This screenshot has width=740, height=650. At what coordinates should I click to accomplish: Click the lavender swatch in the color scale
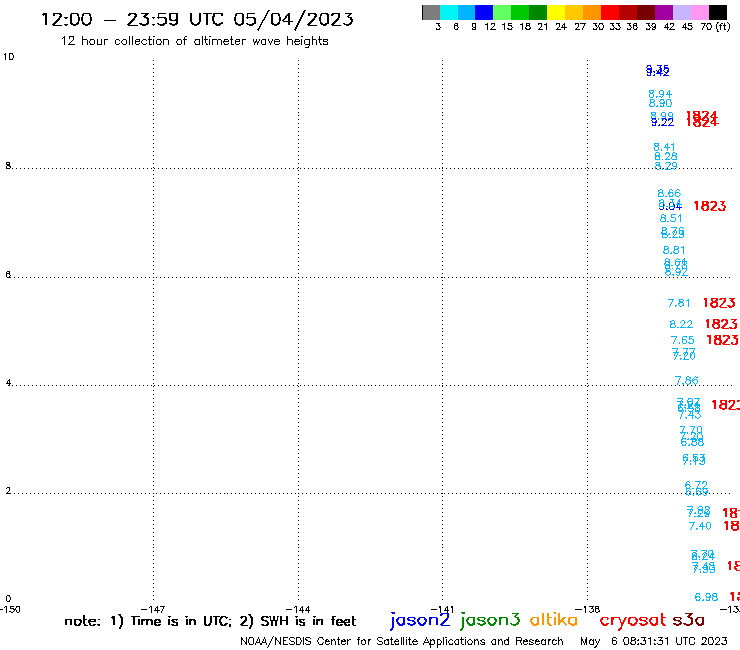(681, 12)
